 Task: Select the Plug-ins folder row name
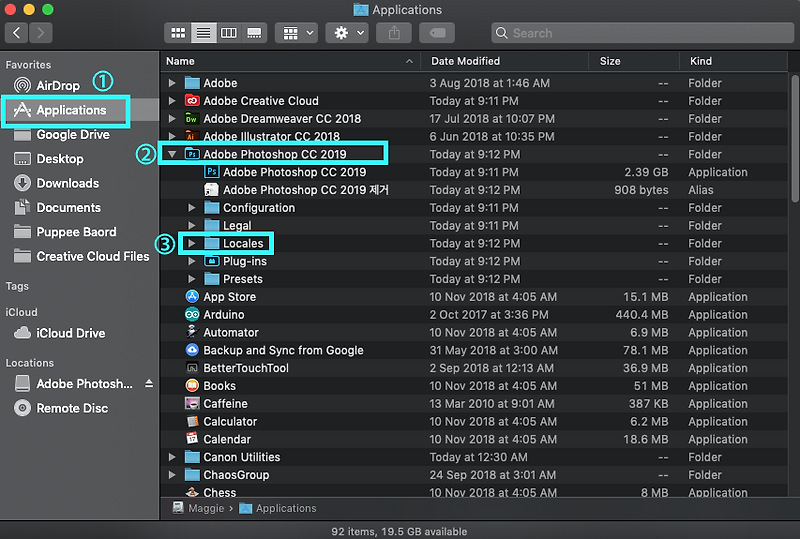click(245, 261)
